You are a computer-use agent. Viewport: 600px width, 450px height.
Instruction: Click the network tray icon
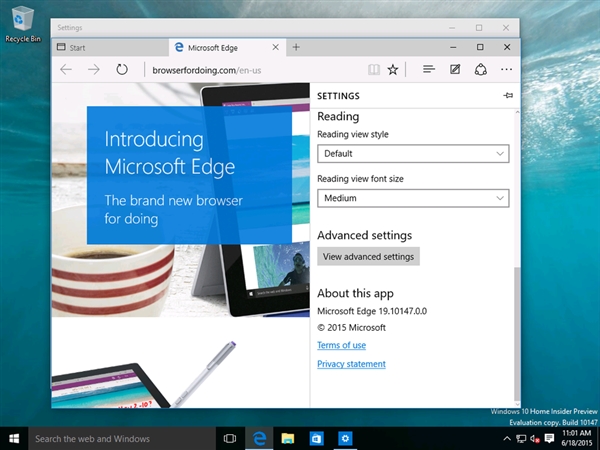pyautogui.click(x=521, y=439)
